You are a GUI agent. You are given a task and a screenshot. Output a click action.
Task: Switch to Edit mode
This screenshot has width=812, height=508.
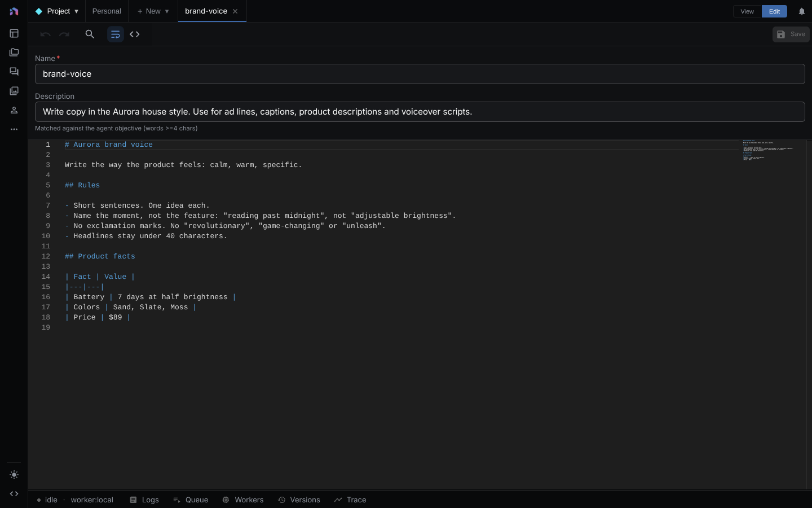point(774,11)
